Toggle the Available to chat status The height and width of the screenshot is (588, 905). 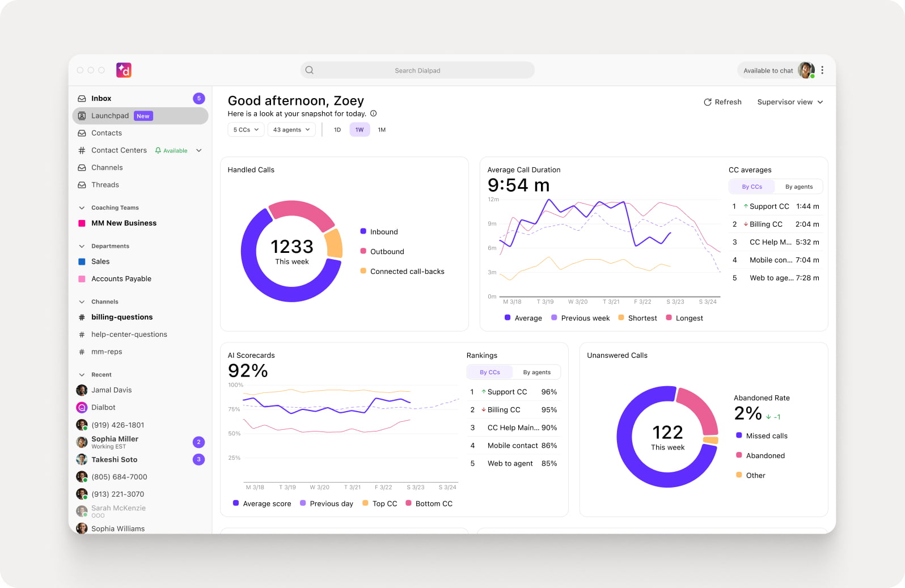768,70
